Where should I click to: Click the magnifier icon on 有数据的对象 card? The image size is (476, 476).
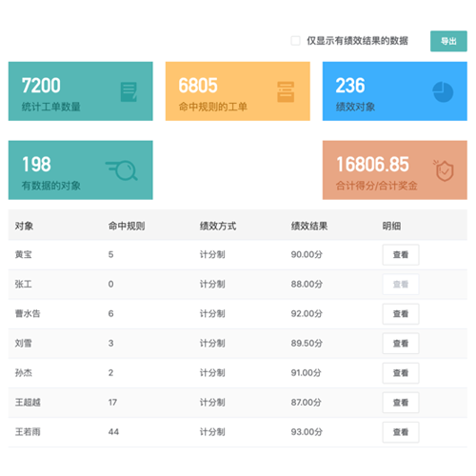click(122, 170)
